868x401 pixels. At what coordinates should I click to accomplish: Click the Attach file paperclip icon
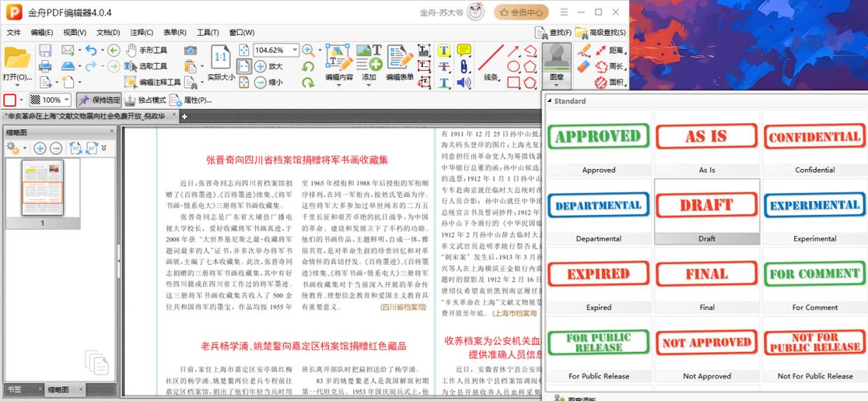463,66
